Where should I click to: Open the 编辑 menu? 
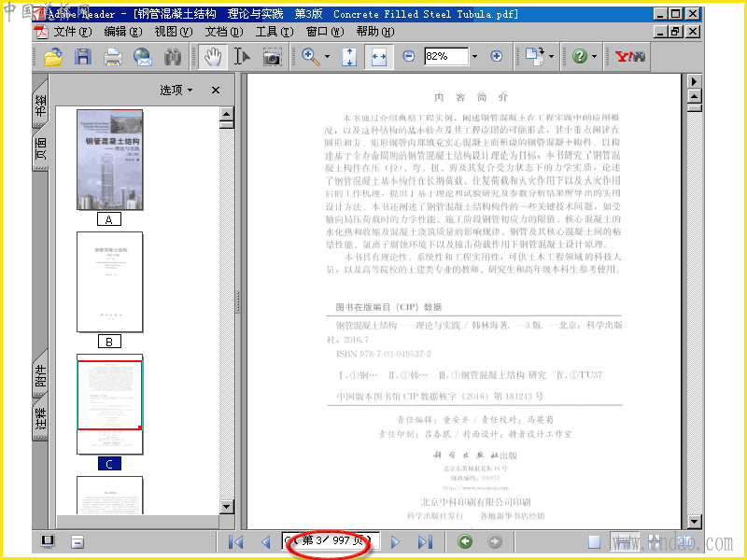click(x=123, y=32)
